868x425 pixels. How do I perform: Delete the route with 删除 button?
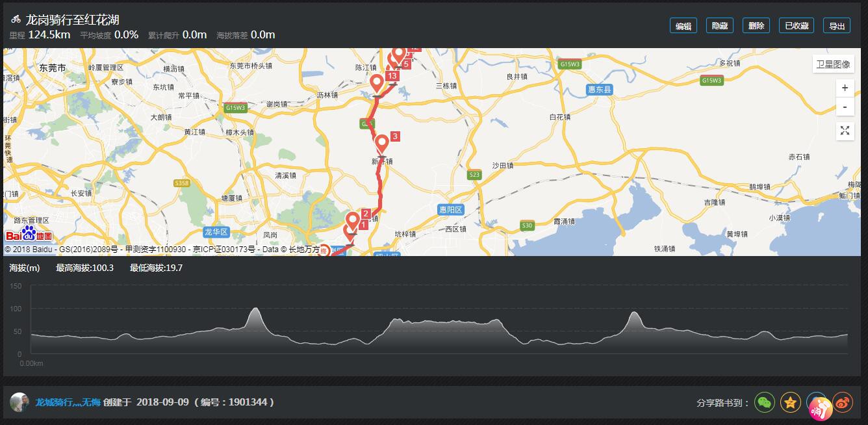point(756,25)
